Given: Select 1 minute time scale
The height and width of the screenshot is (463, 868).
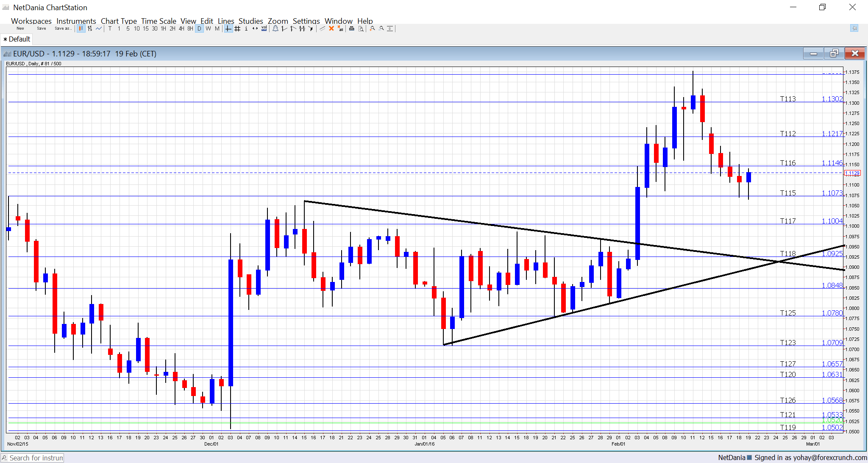Looking at the screenshot, I should coord(119,28).
